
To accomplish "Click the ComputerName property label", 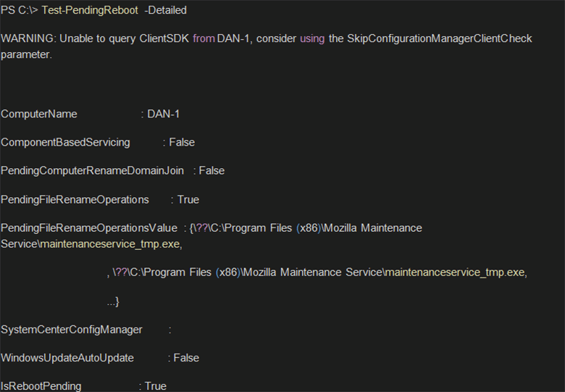I will pyautogui.click(x=39, y=114).
